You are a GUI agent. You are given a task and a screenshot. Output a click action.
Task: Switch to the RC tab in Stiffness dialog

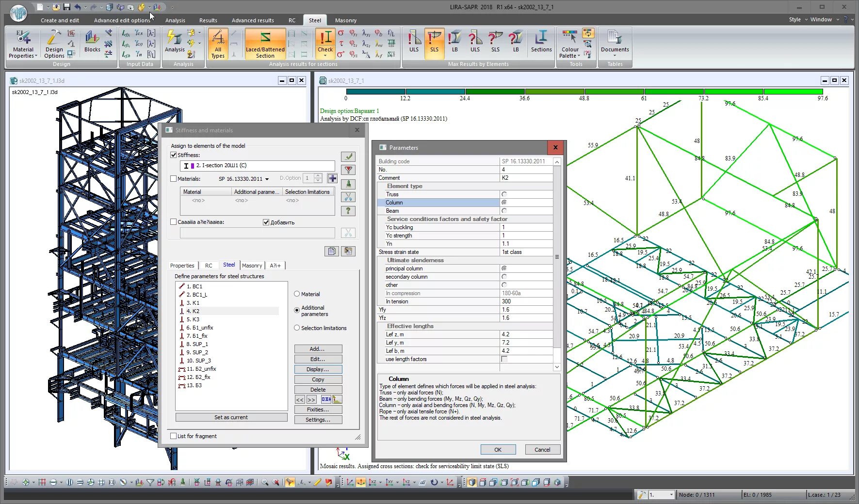[209, 266]
